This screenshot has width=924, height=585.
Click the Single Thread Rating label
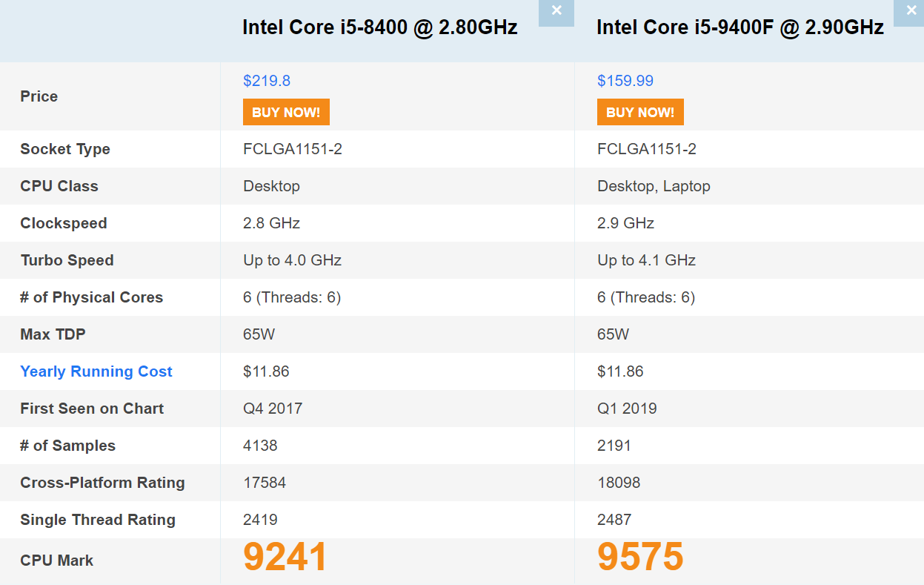click(x=98, y=520)
